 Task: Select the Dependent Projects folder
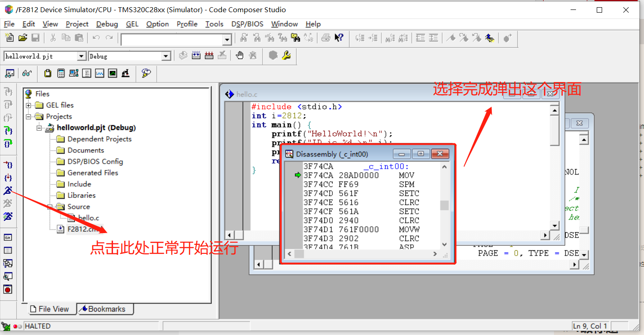[100, 139]
